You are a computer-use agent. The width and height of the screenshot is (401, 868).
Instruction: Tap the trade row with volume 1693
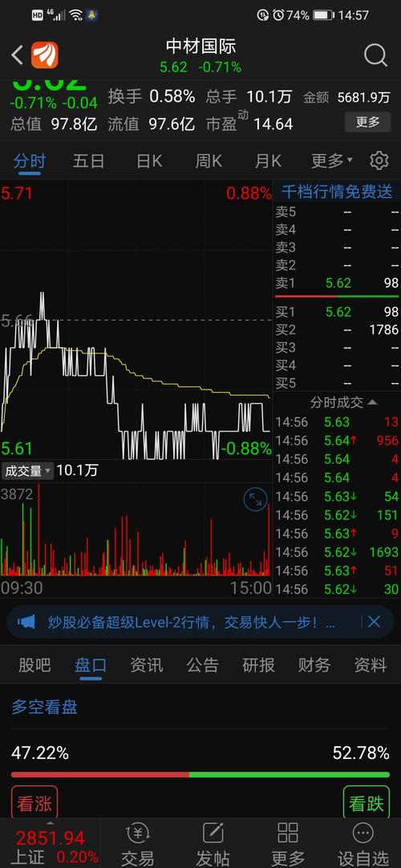coord(337,552)
